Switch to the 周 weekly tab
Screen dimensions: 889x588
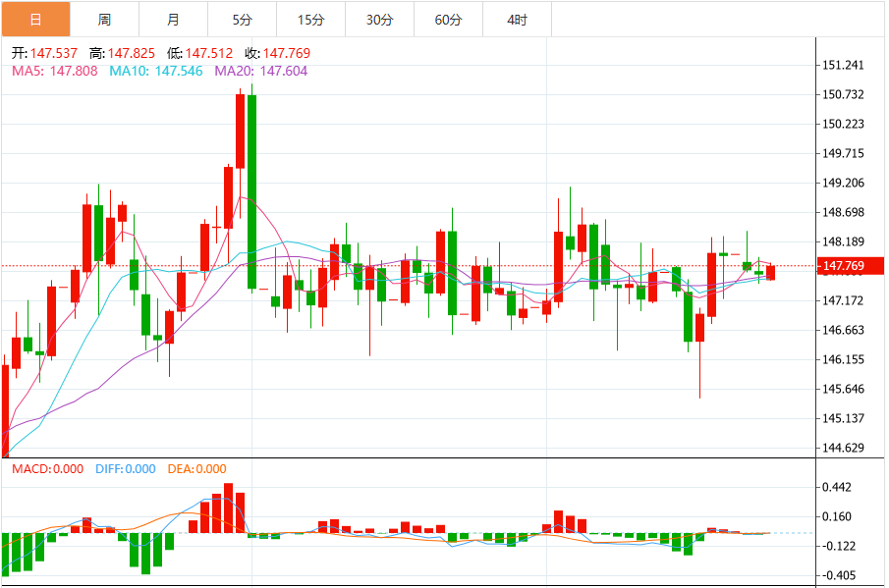click(104, 20)
